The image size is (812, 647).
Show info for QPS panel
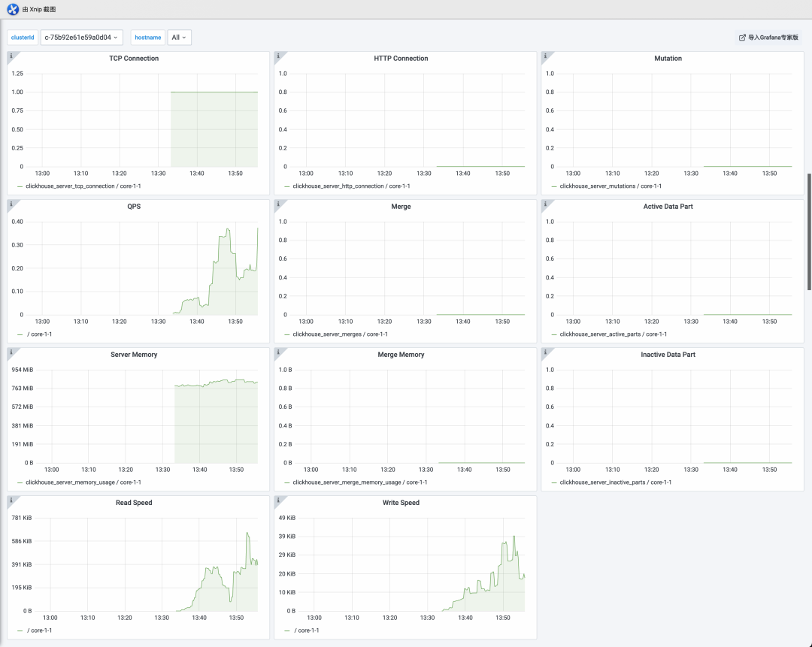click(11, 204)
